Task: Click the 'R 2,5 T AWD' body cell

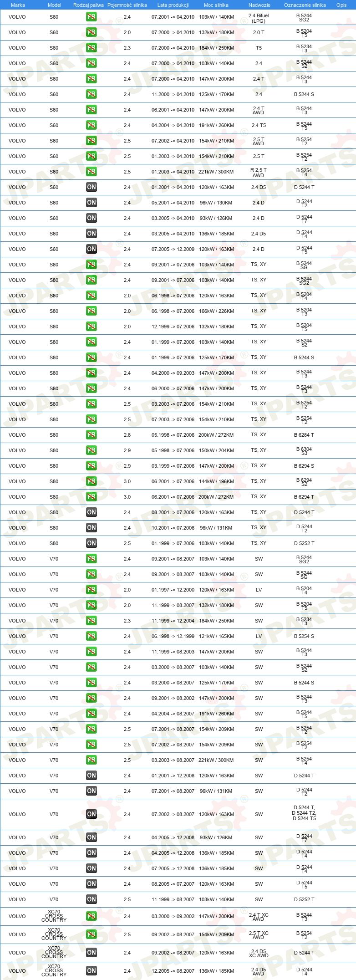Action: (x=259, y=173)
